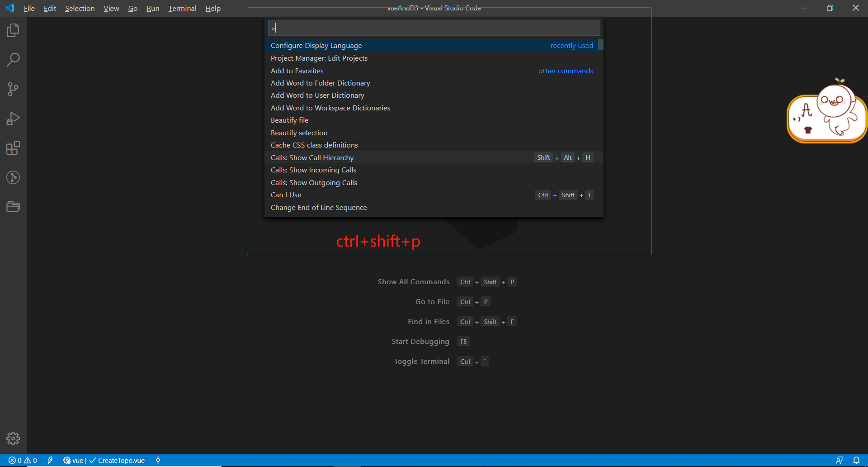Image resolution: width=868 pixels, height=467 pixels.
Task: Open the Settings gear in activity bar
Action: pos(13,438)
